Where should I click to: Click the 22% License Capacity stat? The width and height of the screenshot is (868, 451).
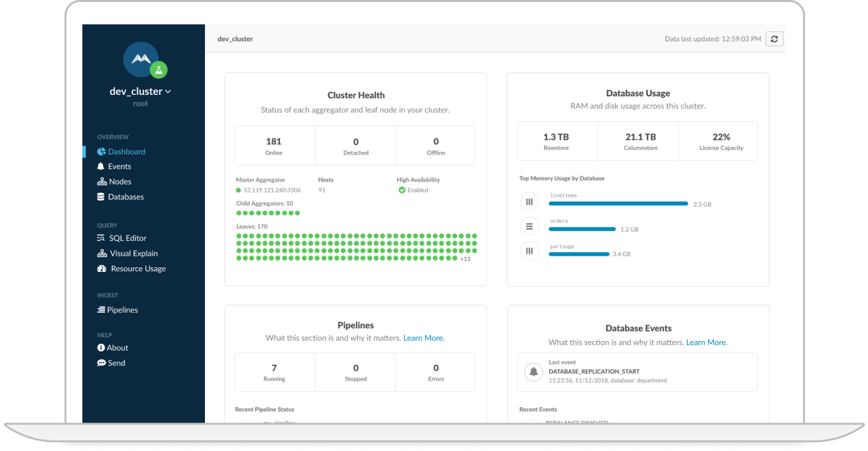click(718, 141)
